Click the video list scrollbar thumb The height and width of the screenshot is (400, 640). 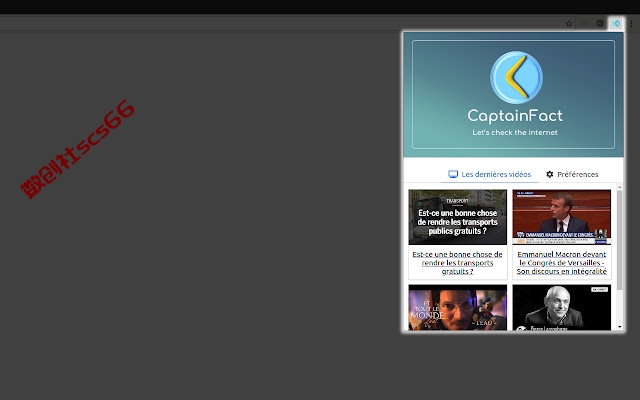pos(620,240)
